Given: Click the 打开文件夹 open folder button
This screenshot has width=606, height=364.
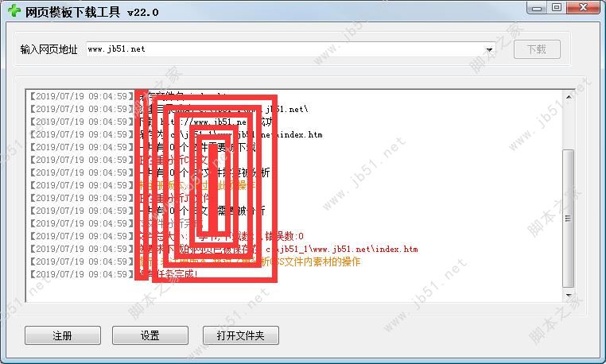Looking at the screenshot, I should (x=240, y=335).
